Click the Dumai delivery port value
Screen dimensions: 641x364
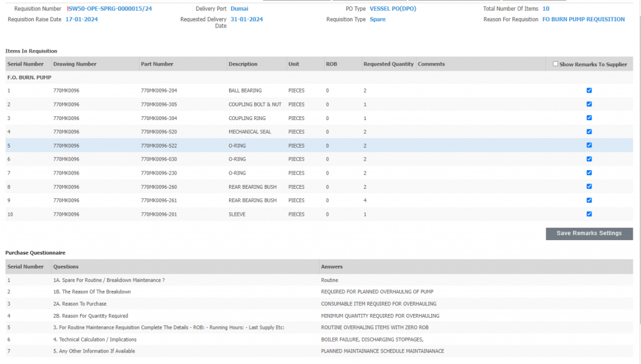pyautogui.click(x=239, y=9)
